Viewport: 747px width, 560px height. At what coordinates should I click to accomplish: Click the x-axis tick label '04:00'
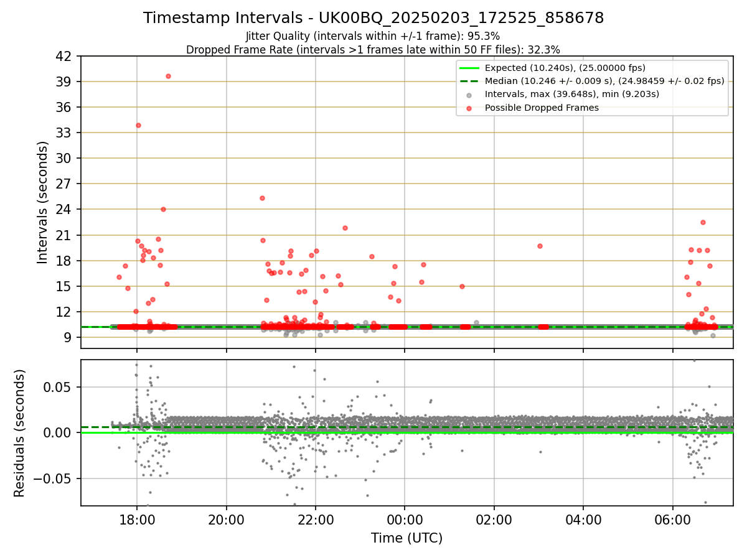583,520
